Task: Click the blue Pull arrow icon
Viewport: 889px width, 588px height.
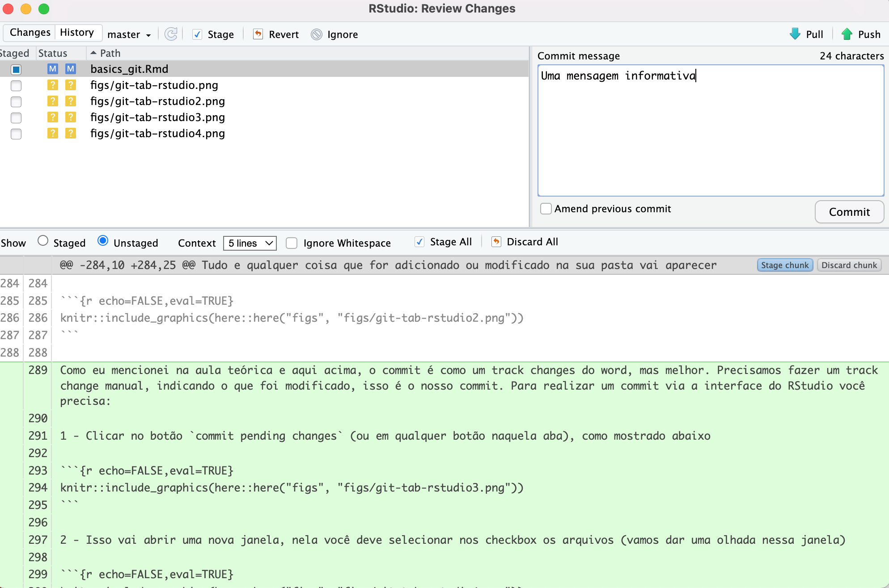Action: [x=795, y=34]
